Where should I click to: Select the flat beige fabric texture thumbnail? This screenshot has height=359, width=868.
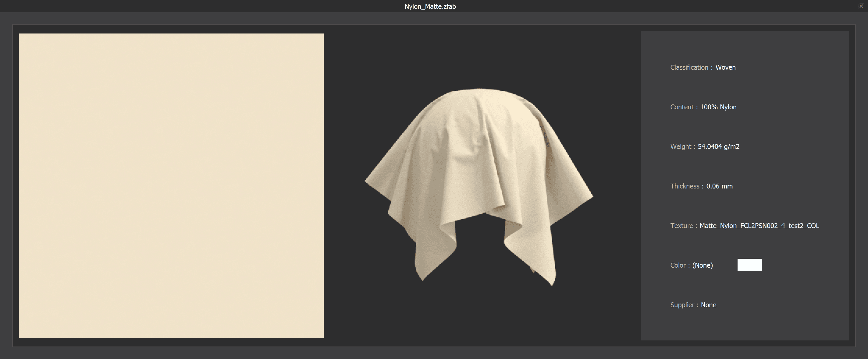(x=171, y=185)
